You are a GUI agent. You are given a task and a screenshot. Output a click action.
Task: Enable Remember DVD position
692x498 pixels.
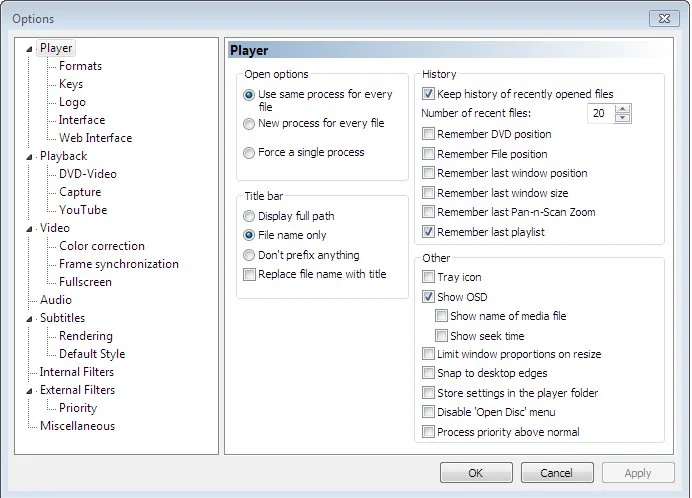click(428, 134)
